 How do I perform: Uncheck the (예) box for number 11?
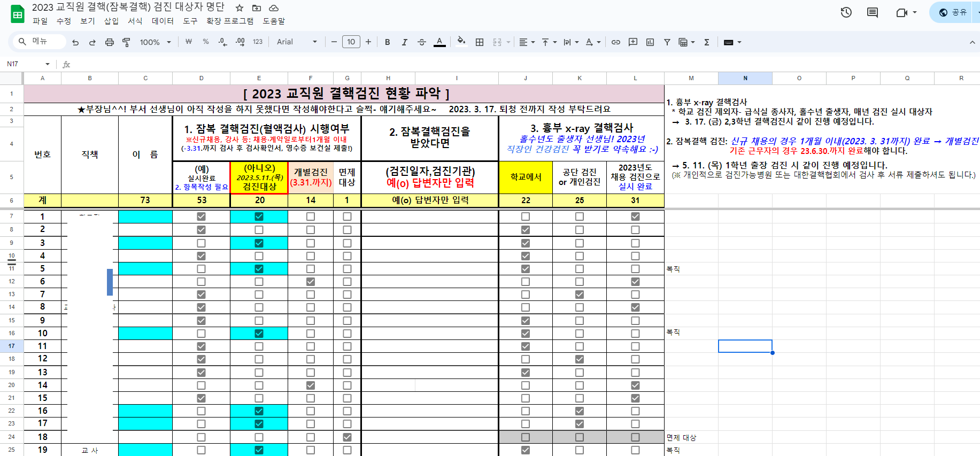click(201, 346)
